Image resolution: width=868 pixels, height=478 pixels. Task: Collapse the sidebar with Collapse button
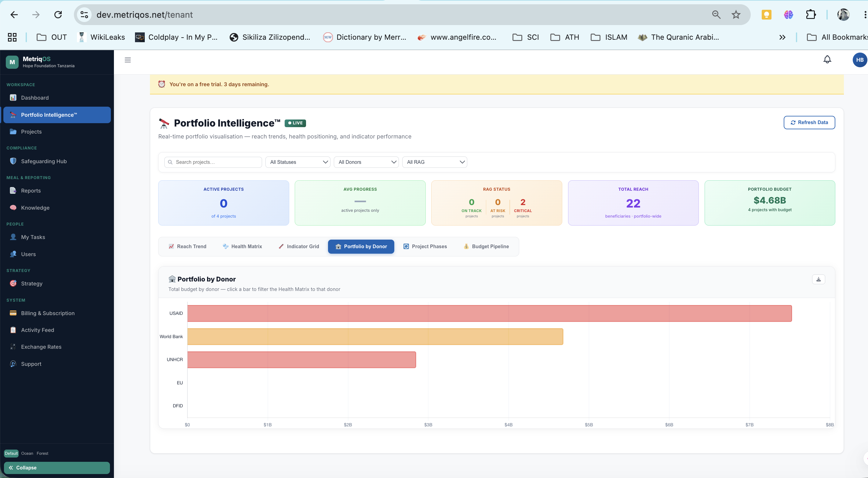point(57,468)
